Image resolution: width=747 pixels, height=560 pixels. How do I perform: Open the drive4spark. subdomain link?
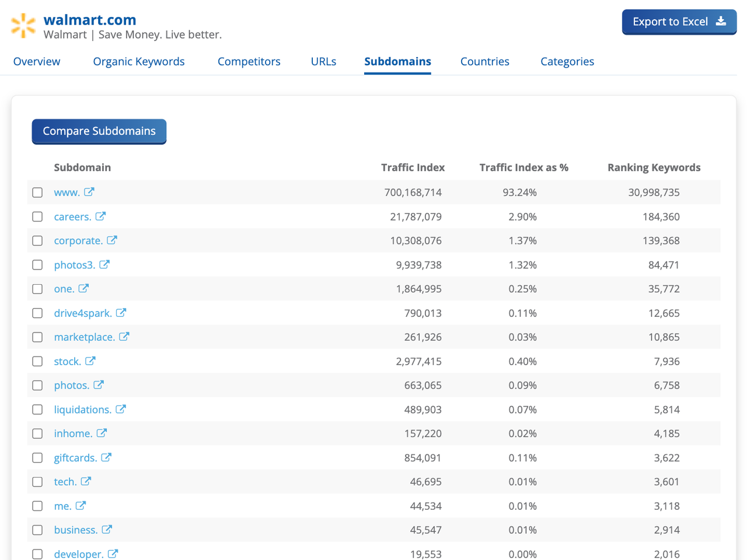83,313
